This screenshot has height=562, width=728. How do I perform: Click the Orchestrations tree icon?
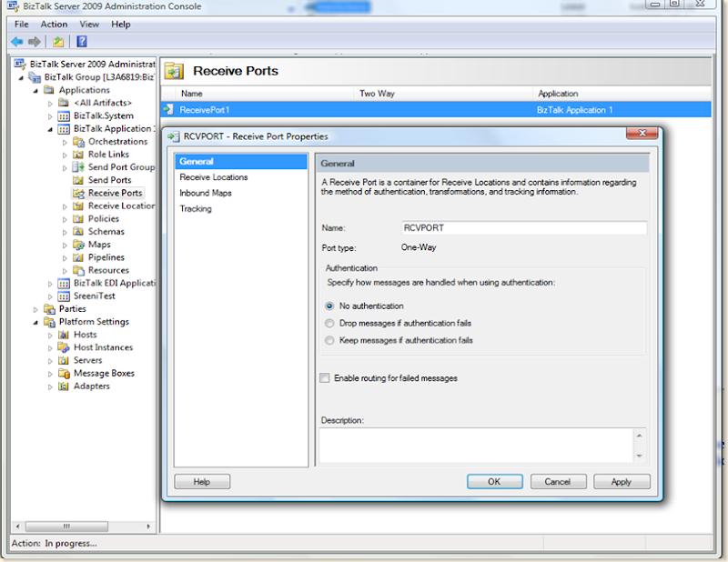[78, 142]
